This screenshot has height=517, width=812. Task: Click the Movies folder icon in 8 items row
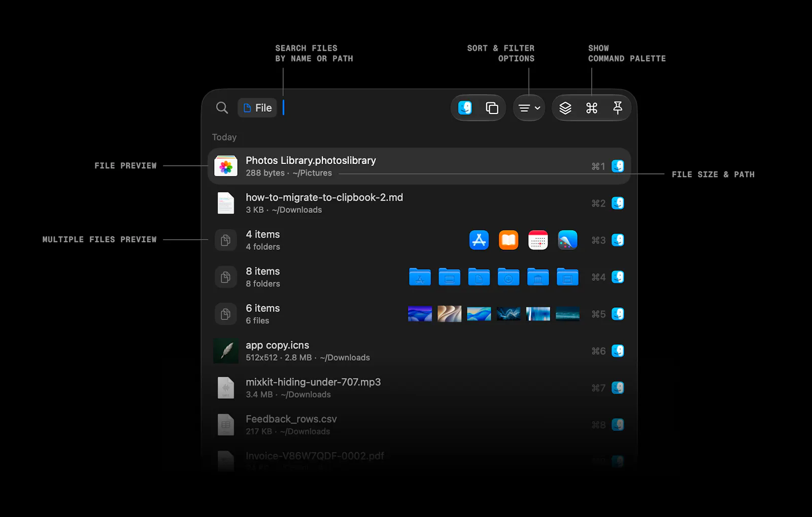point(567,277)
